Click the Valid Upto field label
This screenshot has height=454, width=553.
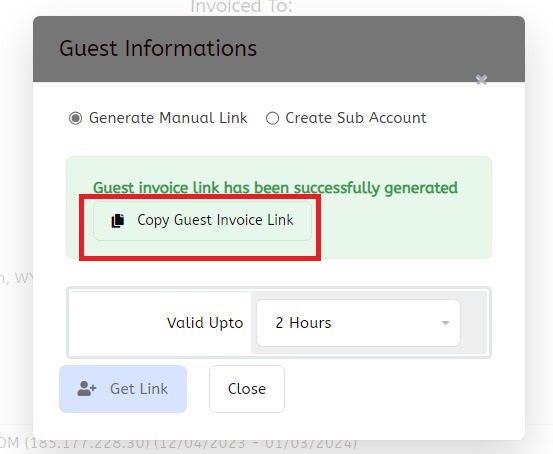[x=205, y=323]
